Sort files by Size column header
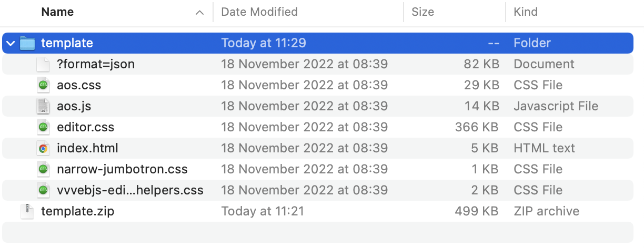The image size is (644, 248). [423, 12]
